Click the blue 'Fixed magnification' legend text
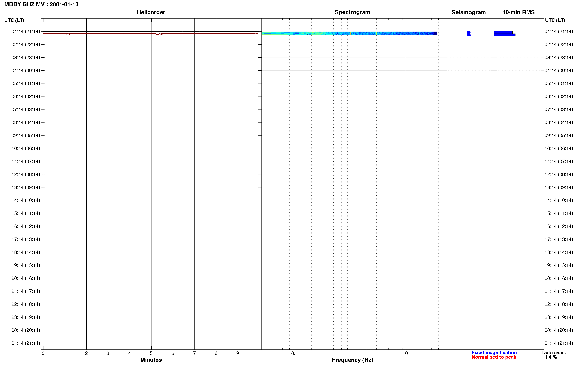 click(494, 353)
